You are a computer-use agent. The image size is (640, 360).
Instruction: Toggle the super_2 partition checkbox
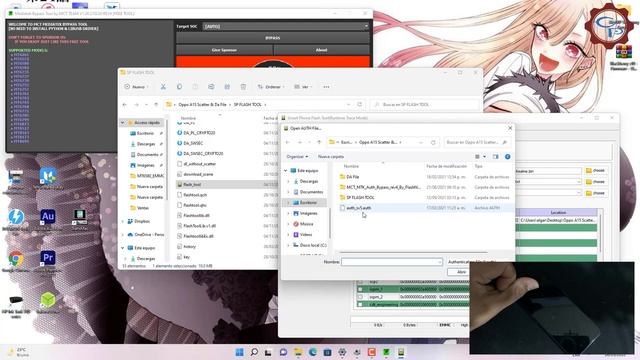tap(360, 297)
